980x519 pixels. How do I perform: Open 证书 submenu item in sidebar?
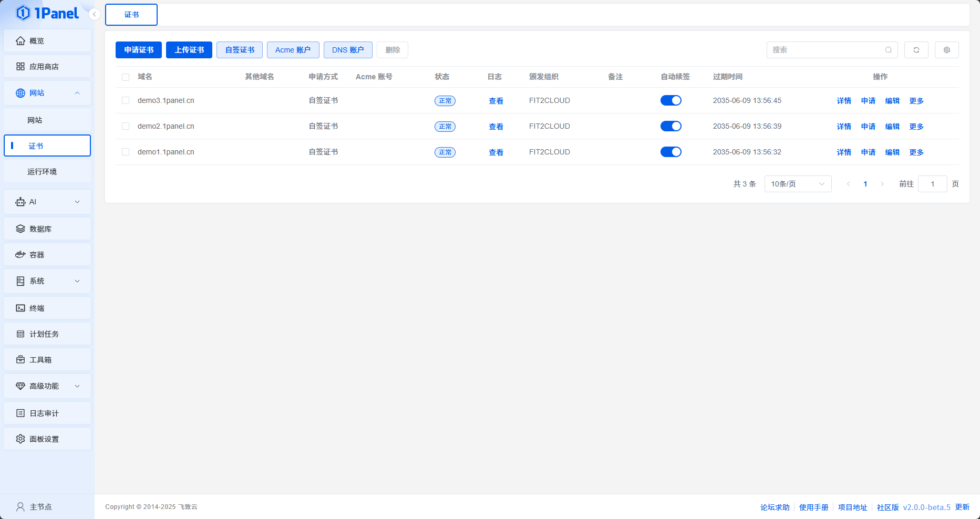(x=47, y=146)
